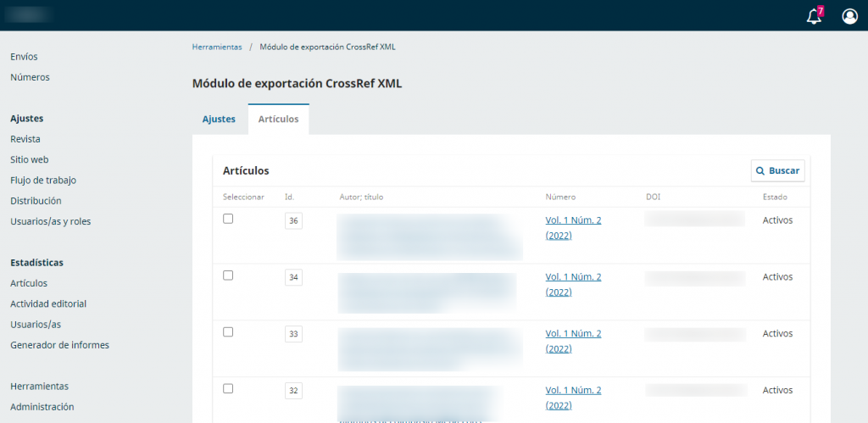Click the DOI column header
Viewport: 868px width, 423px height.
point(654,197)
